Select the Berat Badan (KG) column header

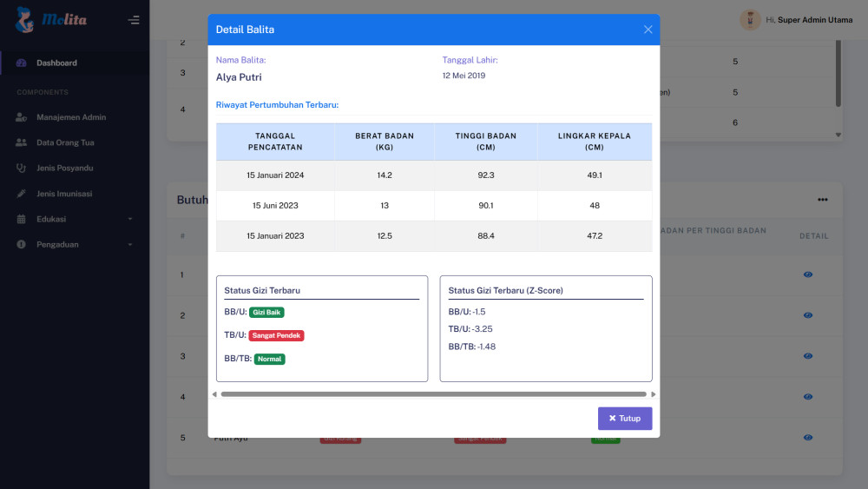[385, 142]
